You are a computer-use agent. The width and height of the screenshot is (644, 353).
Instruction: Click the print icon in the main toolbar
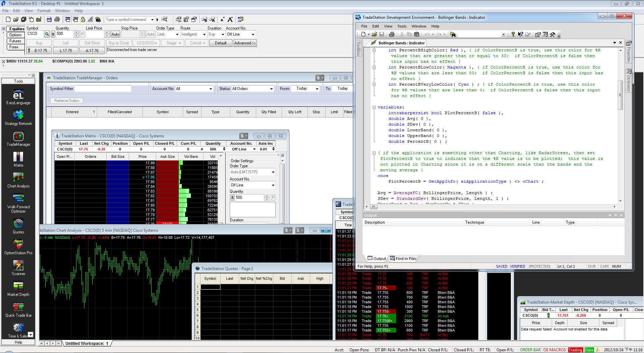(x=57, y=19)
